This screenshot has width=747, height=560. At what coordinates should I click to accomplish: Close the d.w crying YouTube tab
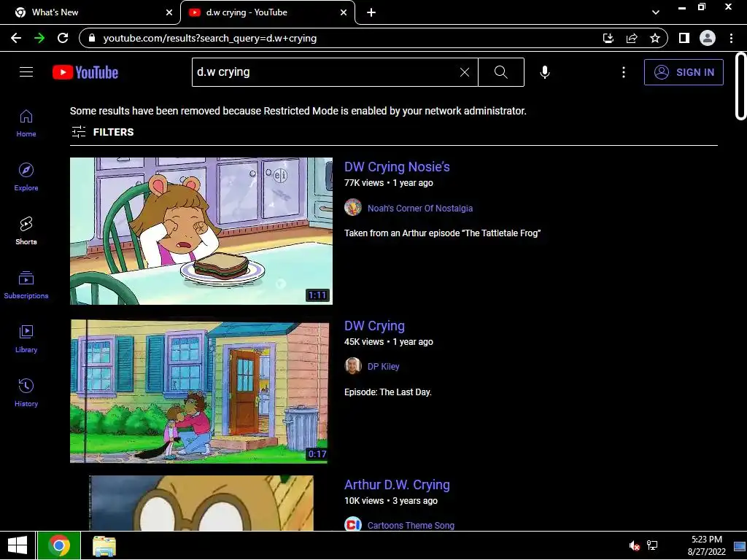(344, 13)
